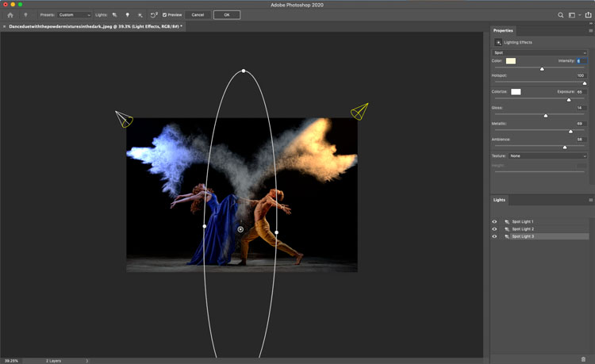Grab the top handle of the light ellipse
Screen dimensions: 595x364
(x=244, y=71)
